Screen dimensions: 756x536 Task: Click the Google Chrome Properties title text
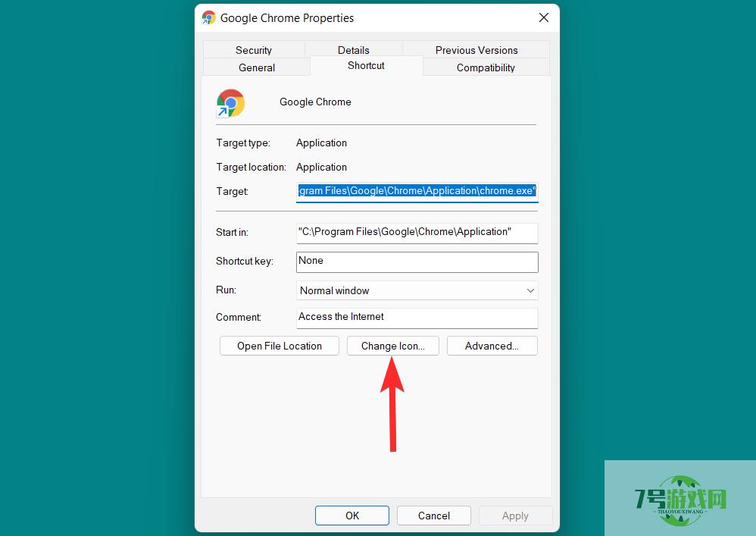(x=287, y=18)
